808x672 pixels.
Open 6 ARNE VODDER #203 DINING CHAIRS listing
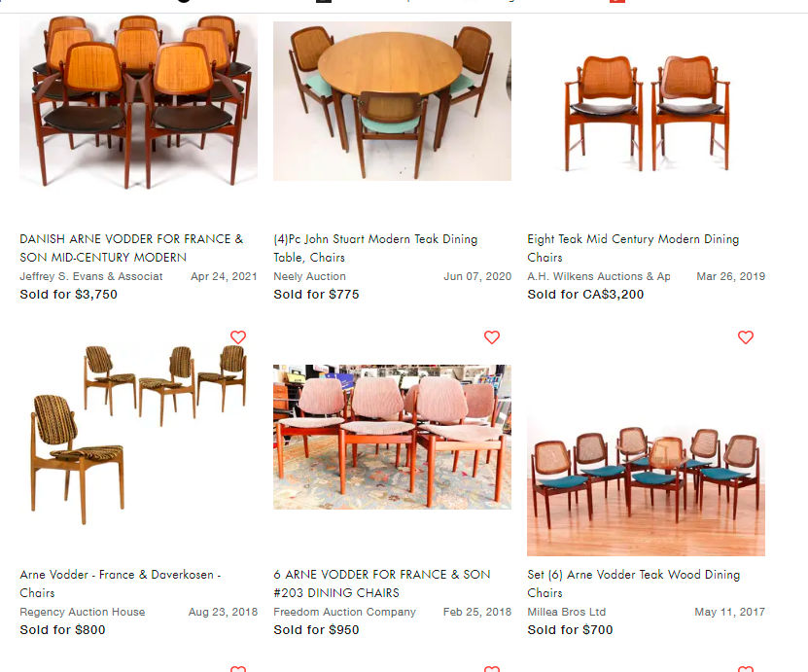(x=382, y=584)
